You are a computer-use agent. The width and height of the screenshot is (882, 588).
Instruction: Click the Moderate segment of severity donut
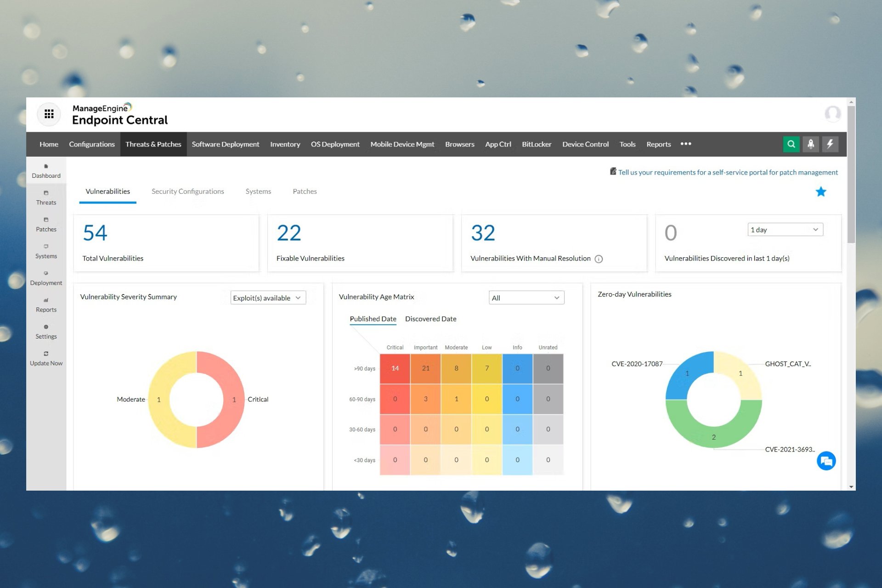[159, 400]
